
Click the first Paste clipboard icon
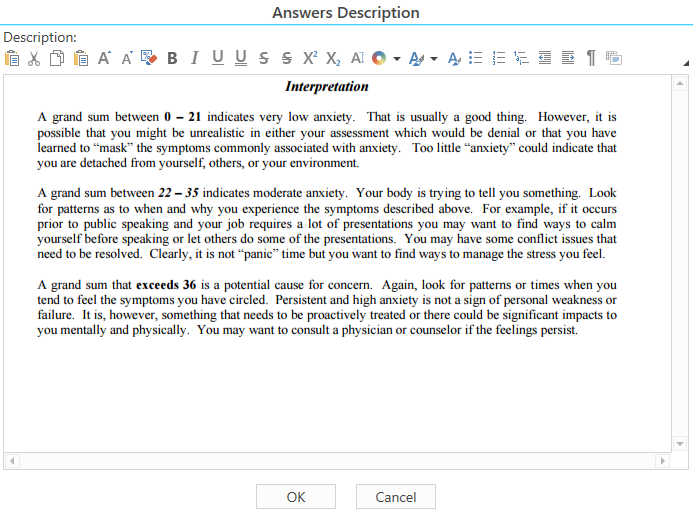point(12,58)
